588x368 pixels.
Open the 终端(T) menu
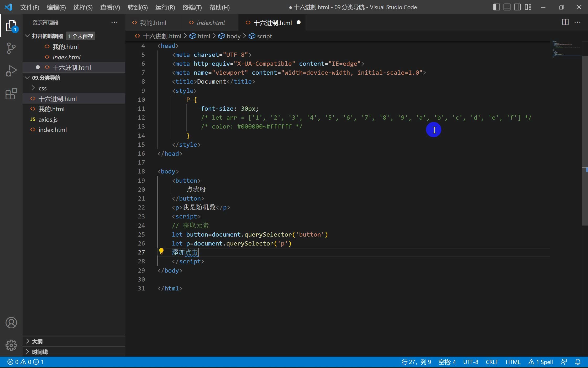point(192,7)
